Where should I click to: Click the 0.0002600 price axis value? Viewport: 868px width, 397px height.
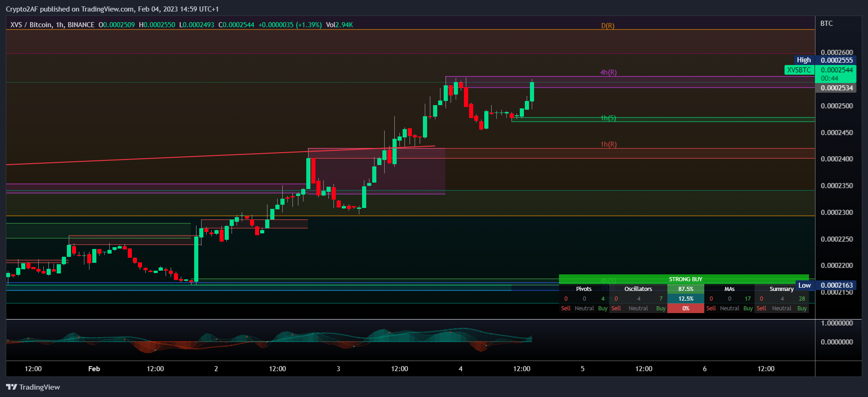tap(837, 52)
